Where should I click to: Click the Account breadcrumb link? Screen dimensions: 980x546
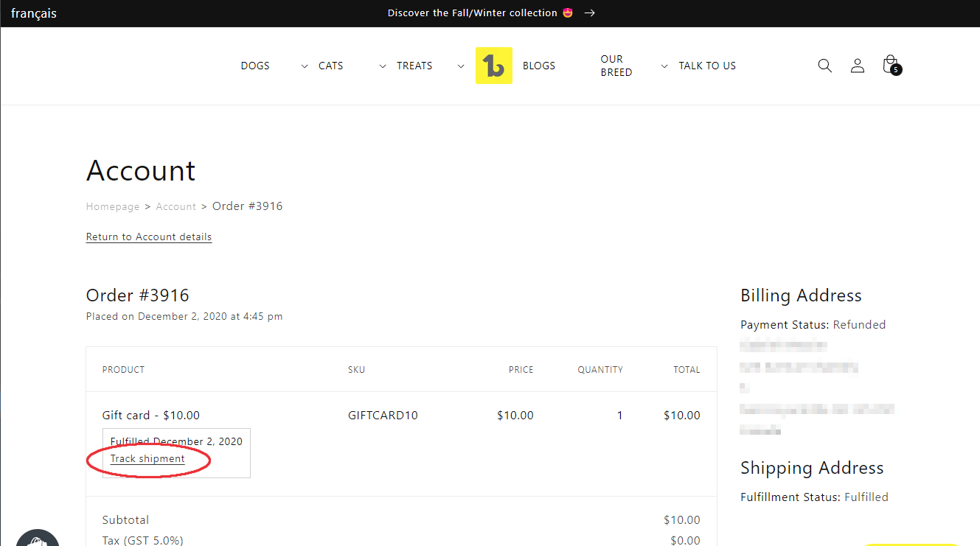click(176, 206)
